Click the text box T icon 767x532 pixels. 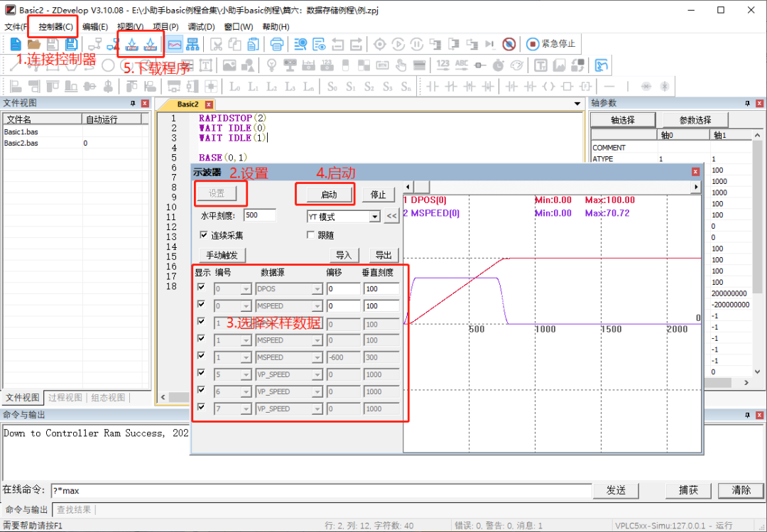(205, 65)
